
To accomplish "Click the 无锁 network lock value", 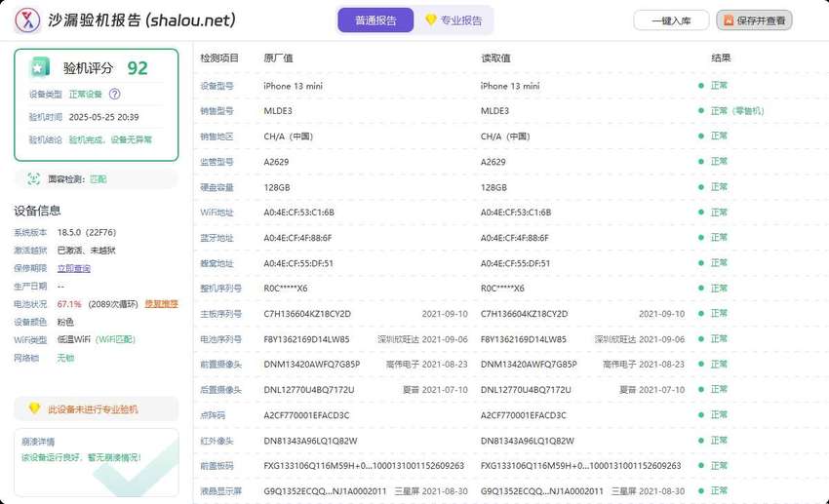I will (x=65, y=358).
